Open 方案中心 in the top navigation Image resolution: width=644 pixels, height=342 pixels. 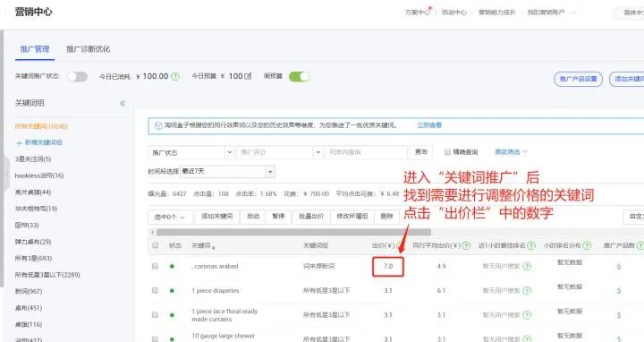point(418,13)
